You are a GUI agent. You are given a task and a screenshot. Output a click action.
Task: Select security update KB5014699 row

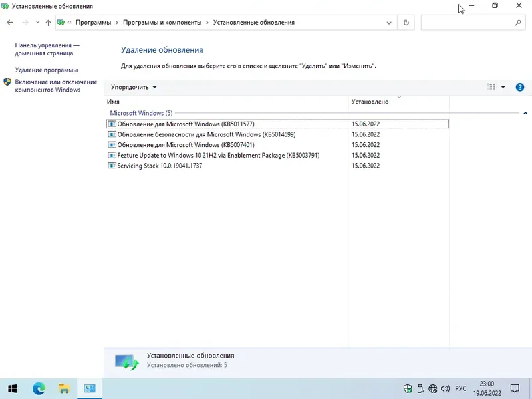pos(277,134)
